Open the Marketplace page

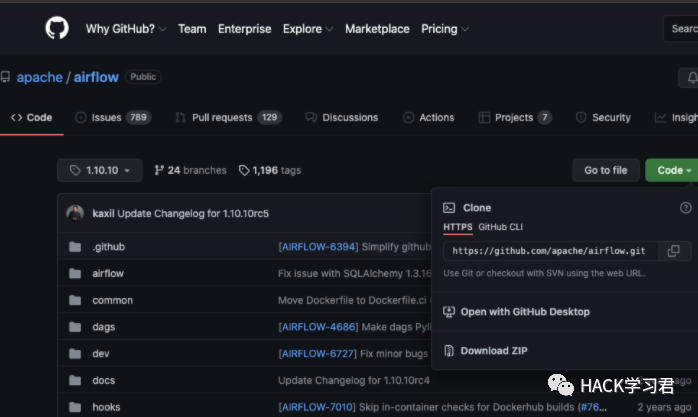point(377,29)
